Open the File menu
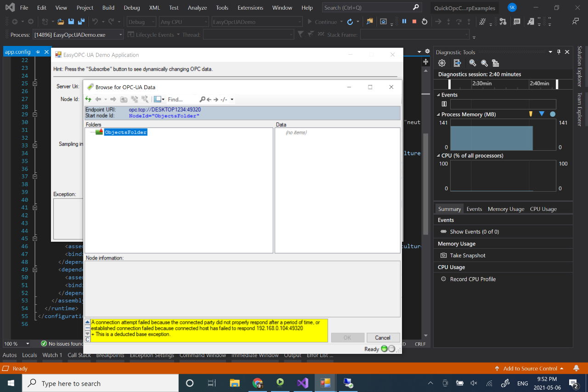The image size is (588, 392). (x=24, y=8)
